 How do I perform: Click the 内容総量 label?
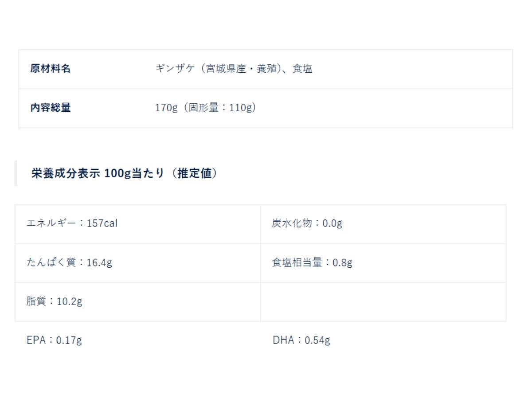[50, 108]
